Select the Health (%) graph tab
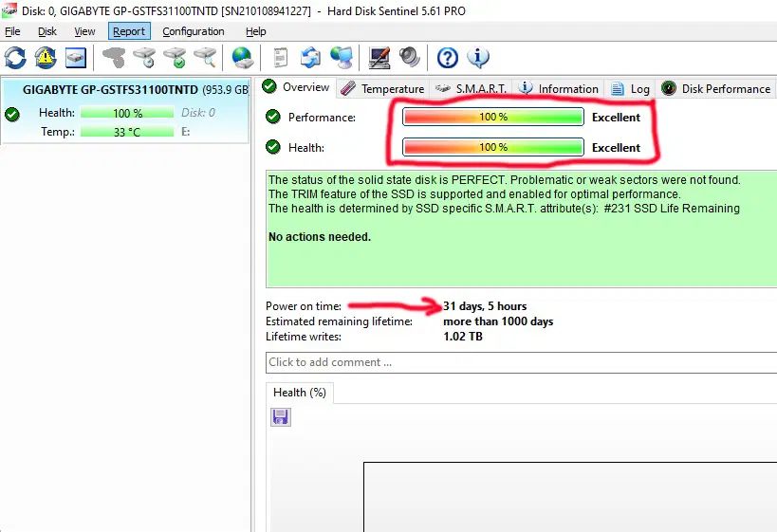777x532 pixels. point(299,393)
